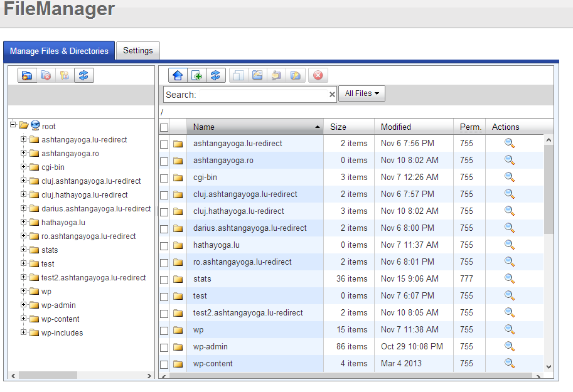The image size is (573, 392).
Task: Toggle the select-all checkbox in table header
Action: [164, 127]
